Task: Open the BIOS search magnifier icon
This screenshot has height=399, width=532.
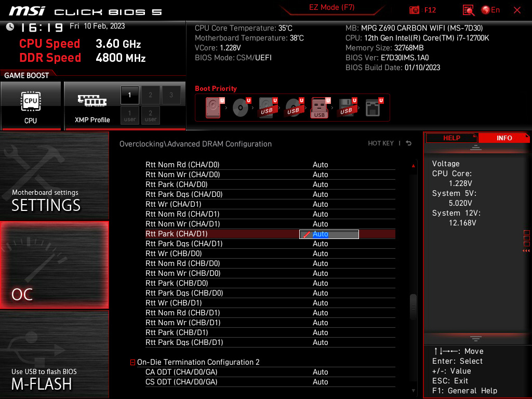Action: point(469,10)
